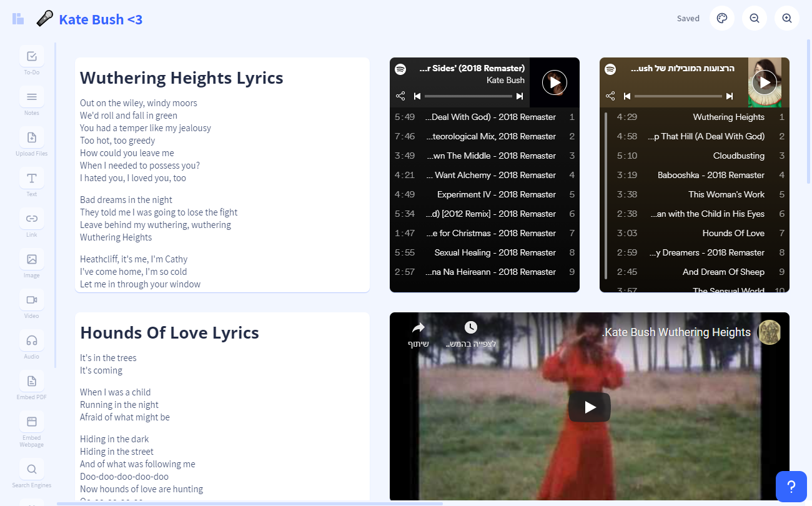Zoom in the board view

(787, 18)
